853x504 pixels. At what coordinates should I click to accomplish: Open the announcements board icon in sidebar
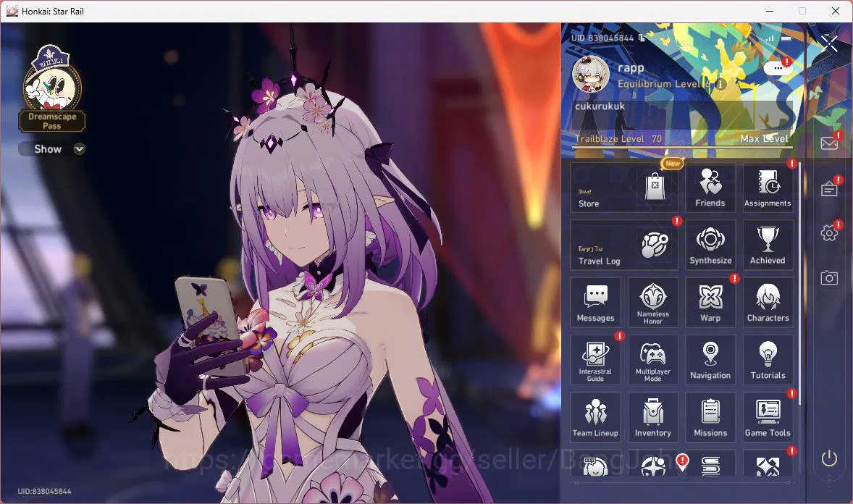pos(829,188)
